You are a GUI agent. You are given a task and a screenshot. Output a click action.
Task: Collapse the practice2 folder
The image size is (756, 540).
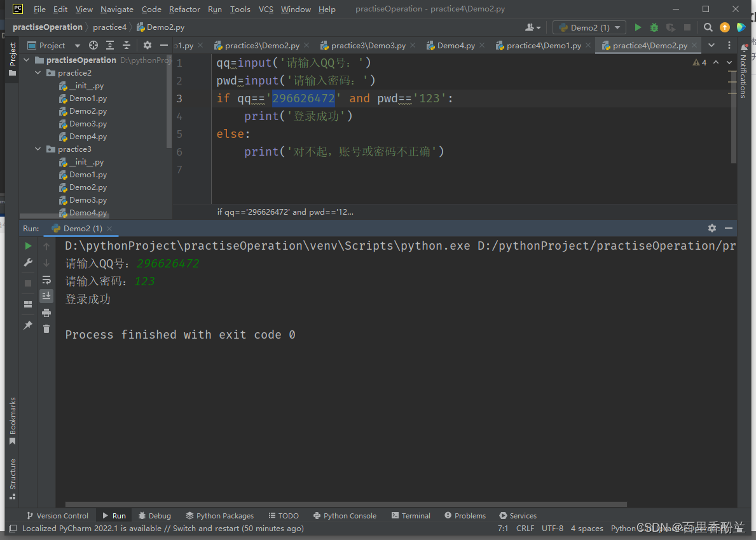point(38,72)
